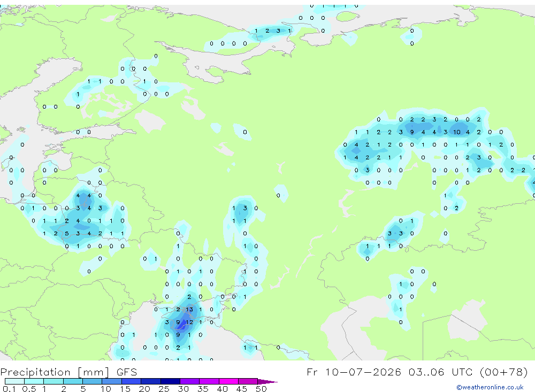Click the '0.1' legend scale label
The height and width of the screenshot is (392, 535).
[x=9, y=389]
